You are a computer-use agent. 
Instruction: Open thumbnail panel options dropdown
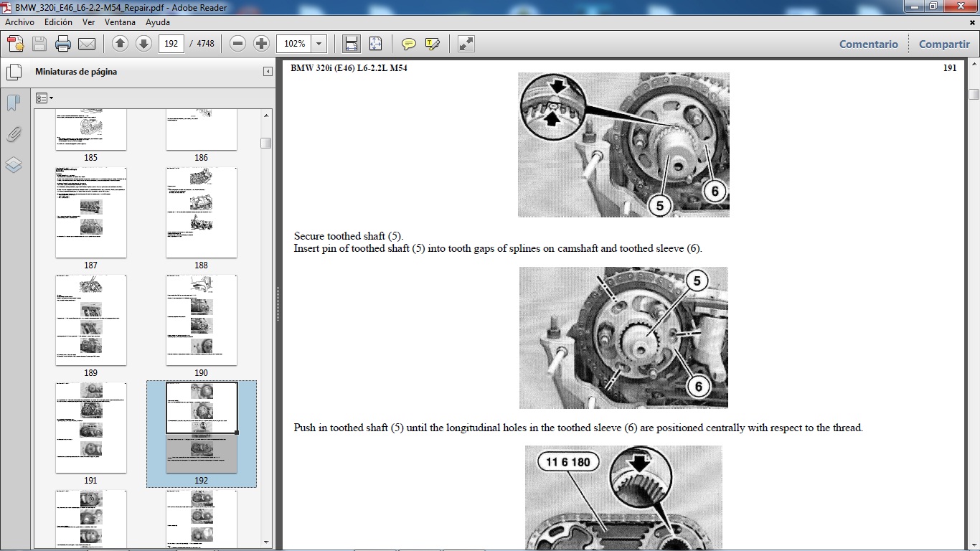point(44,98)
